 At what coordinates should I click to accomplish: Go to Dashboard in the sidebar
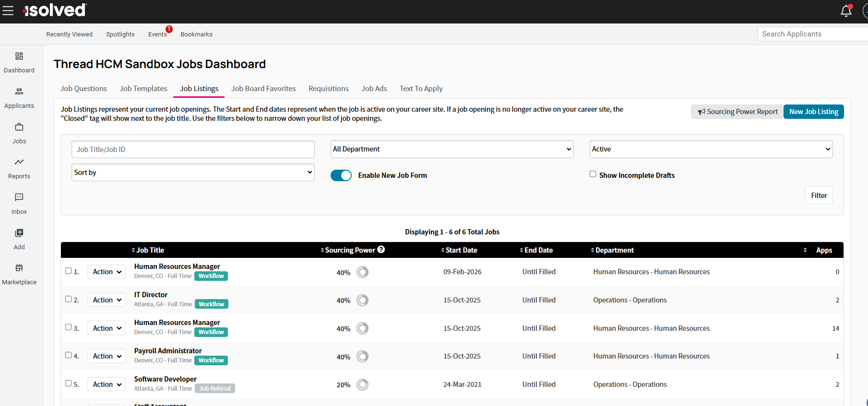[x=19, y=63]
